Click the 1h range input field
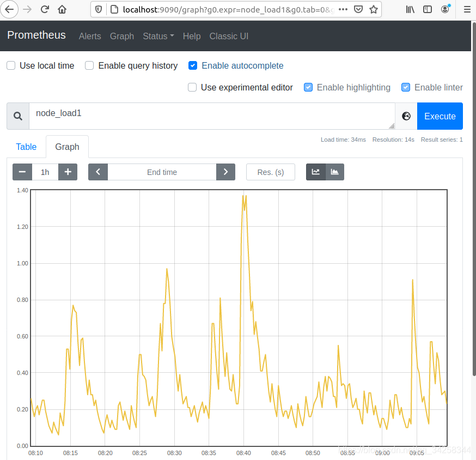The width and height of the screenshot is (476, 460). coord(45,172)
